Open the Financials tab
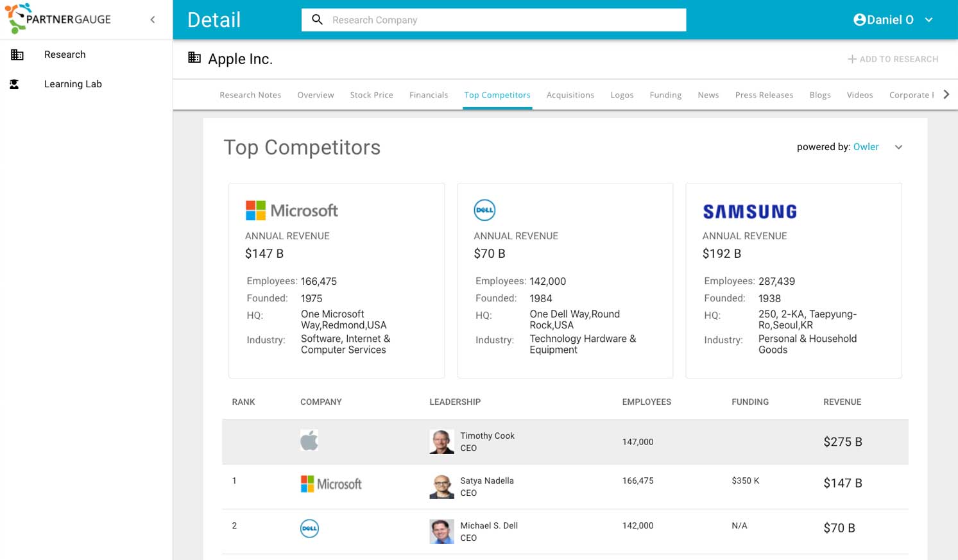Screen dimensions: 958x560 coord(429,95)
